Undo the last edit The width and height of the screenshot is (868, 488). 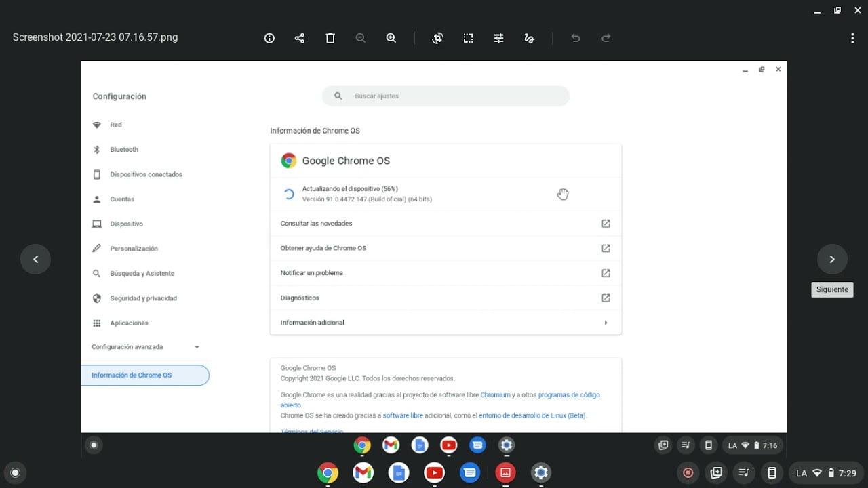[x=576, y=38]
